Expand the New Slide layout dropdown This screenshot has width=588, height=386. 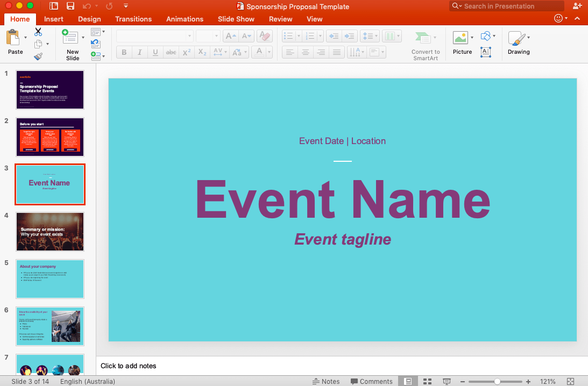(83, 38)
